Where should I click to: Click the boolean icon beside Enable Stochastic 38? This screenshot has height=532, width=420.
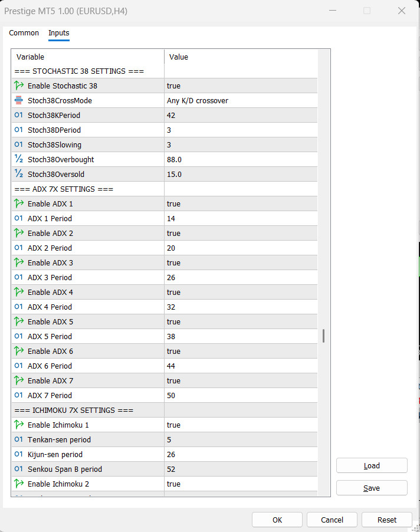coord(19,86)
